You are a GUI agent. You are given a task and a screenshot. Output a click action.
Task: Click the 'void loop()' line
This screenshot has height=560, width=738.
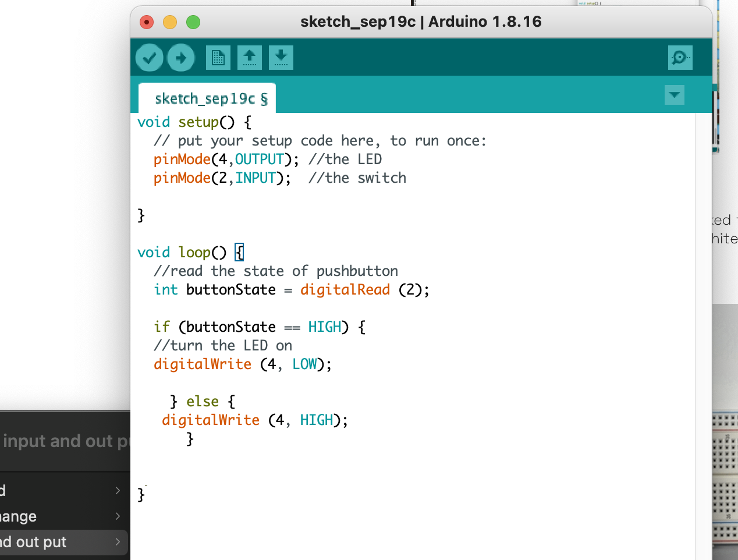coord(190,253)
